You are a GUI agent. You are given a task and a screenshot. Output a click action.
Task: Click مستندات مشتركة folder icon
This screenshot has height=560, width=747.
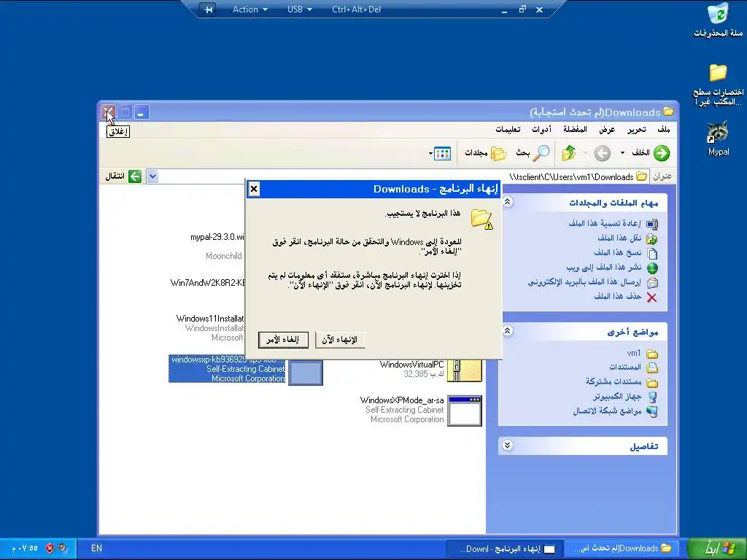pyautogui.click(x=651, y=383)
